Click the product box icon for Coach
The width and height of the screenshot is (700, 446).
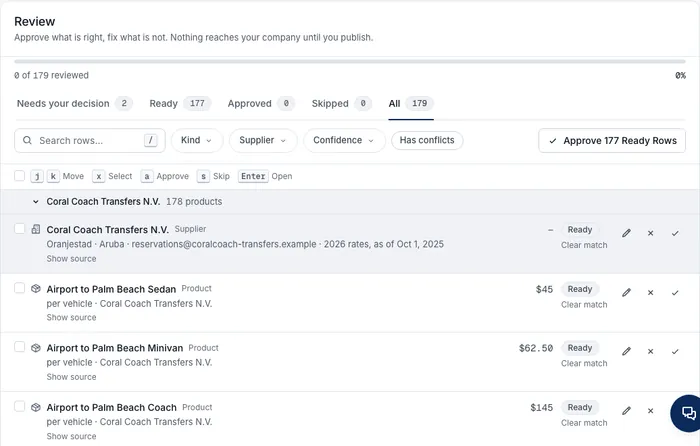(x=36, y=407)
